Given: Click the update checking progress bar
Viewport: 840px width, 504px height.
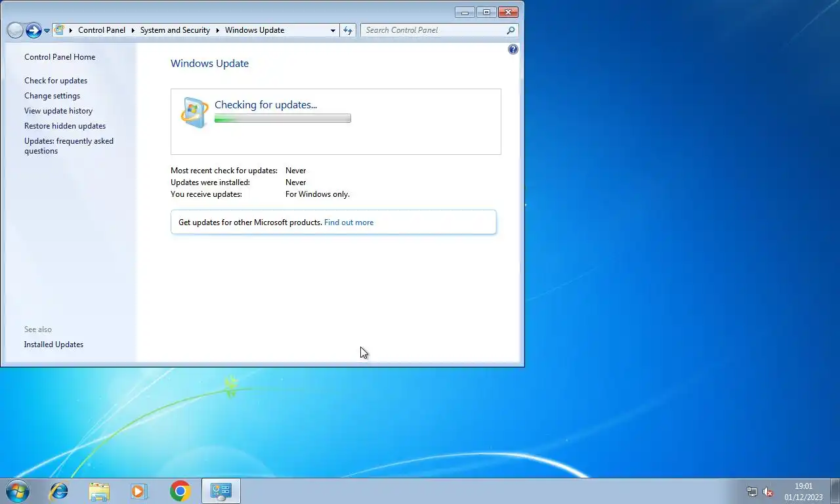Looking at the screenshot, I should click(x=283, y=118).
